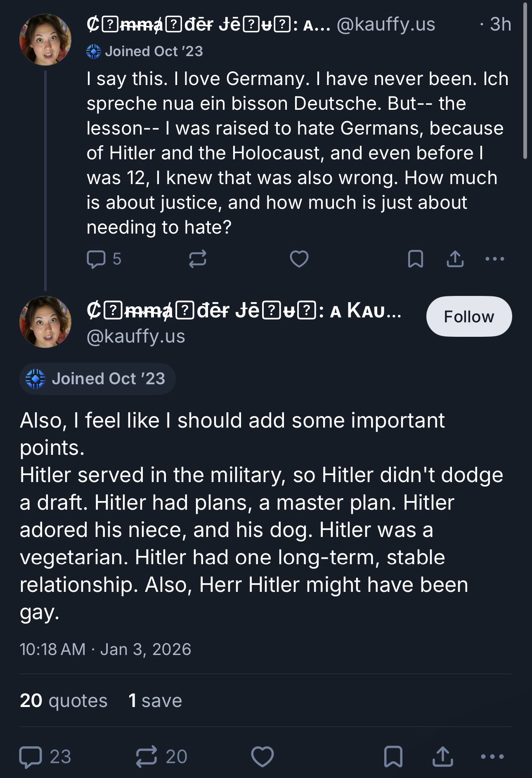Viewport: 532px width, 778px height.
Task: Bookmark the parent post in thread
Action: click(x=415, y=259)
